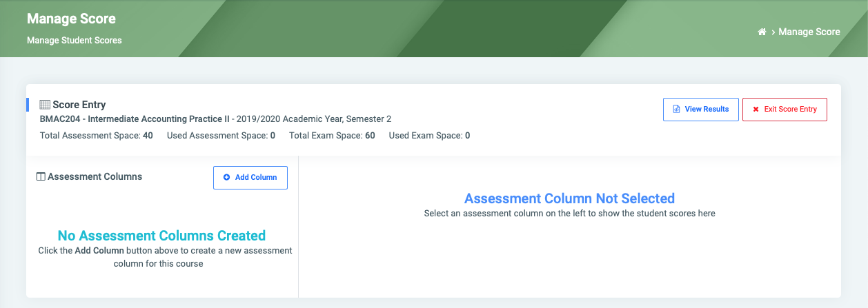The image size is (868, 308).
Task: Click the Score Entry table grid icon
Action: coord(45,105)
